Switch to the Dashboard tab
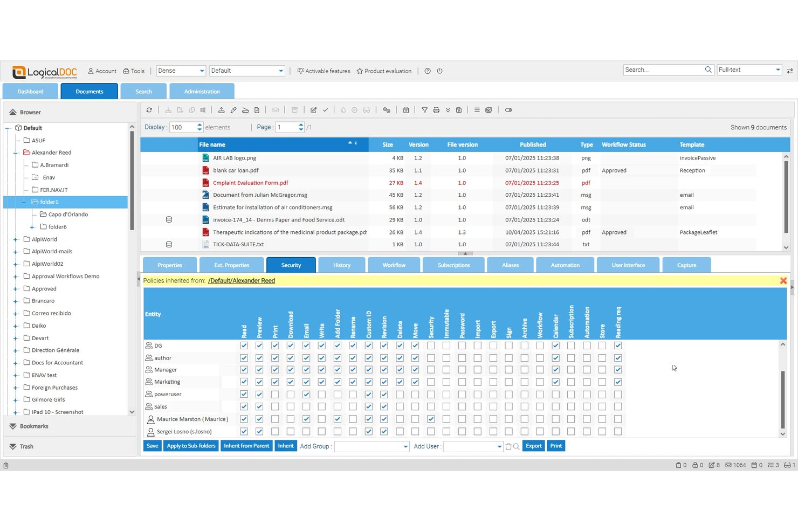Viewport: 798px width, 532px height. point(30,92)
